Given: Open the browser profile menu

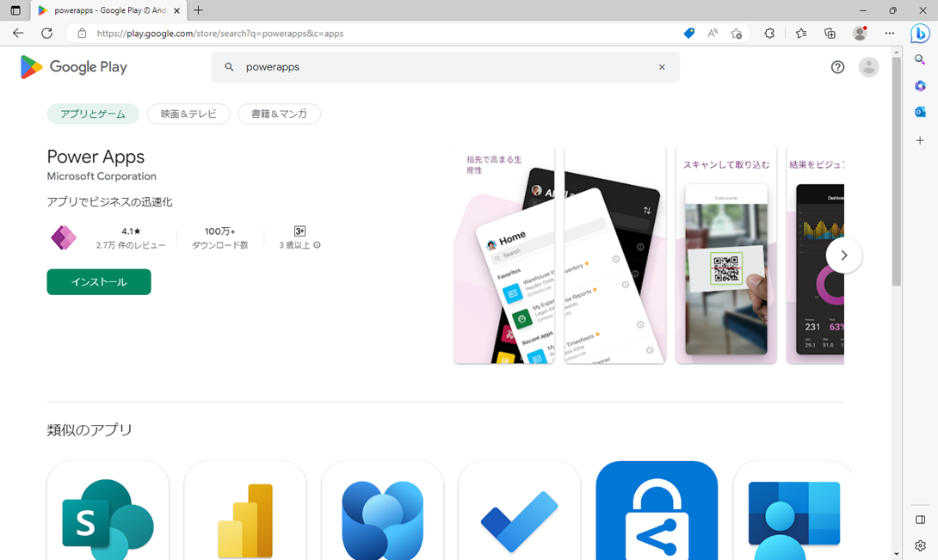Looking at the screenshot, I should click(860, 34).
